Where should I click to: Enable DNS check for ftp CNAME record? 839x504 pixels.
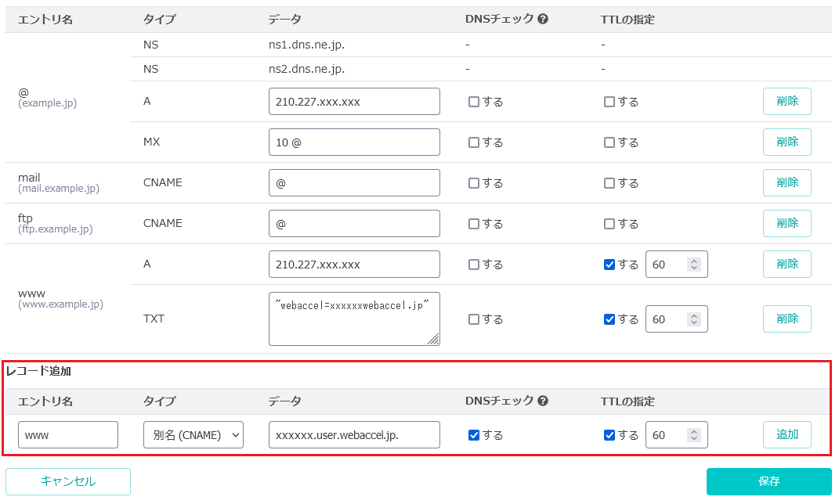[x=473, y=223]
